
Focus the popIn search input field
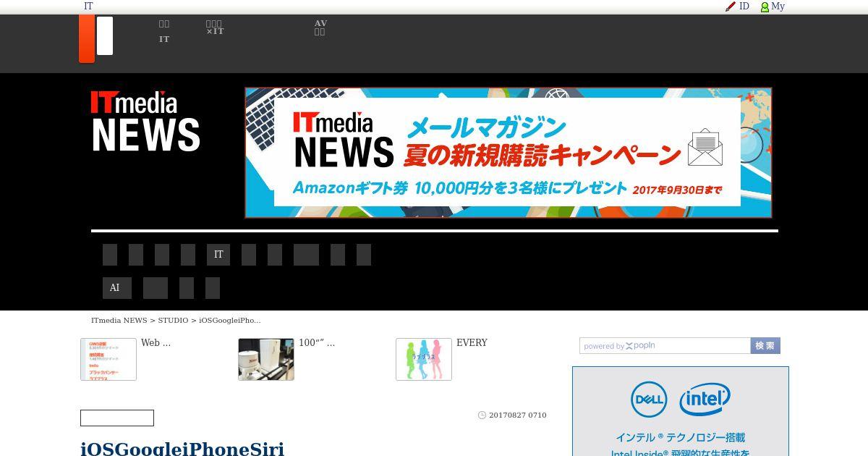coord(665,346)
